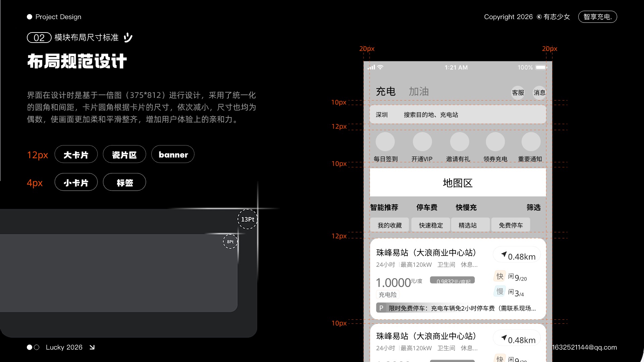Click the 快 fast-charge badge in first card
Screen dimensions: 644x362
pos(500,276)
